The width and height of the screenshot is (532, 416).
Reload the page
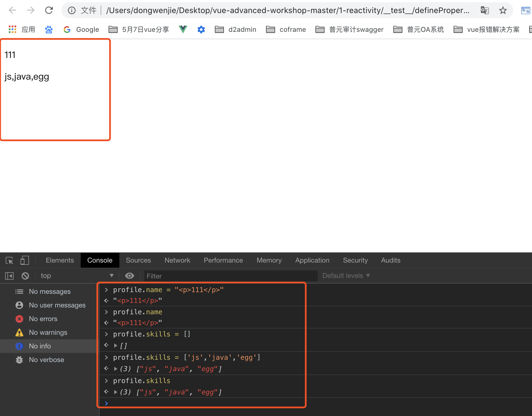coord(49,10)
